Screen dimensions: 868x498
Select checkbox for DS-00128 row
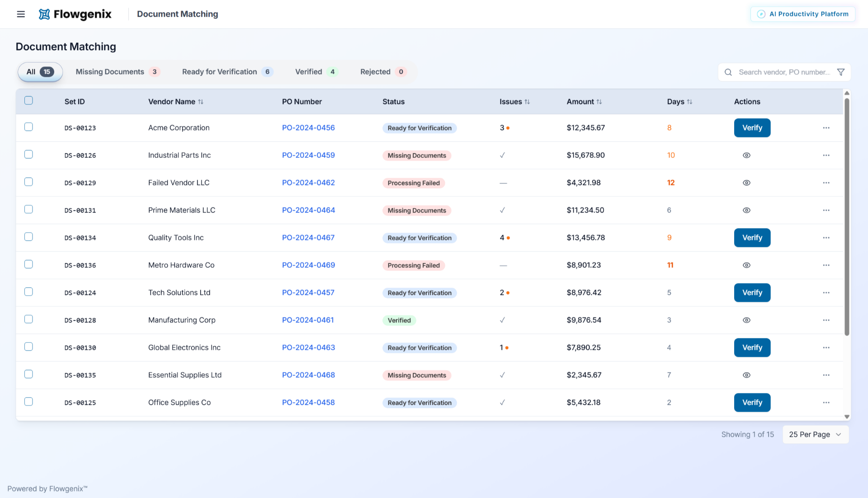(28, 319)
